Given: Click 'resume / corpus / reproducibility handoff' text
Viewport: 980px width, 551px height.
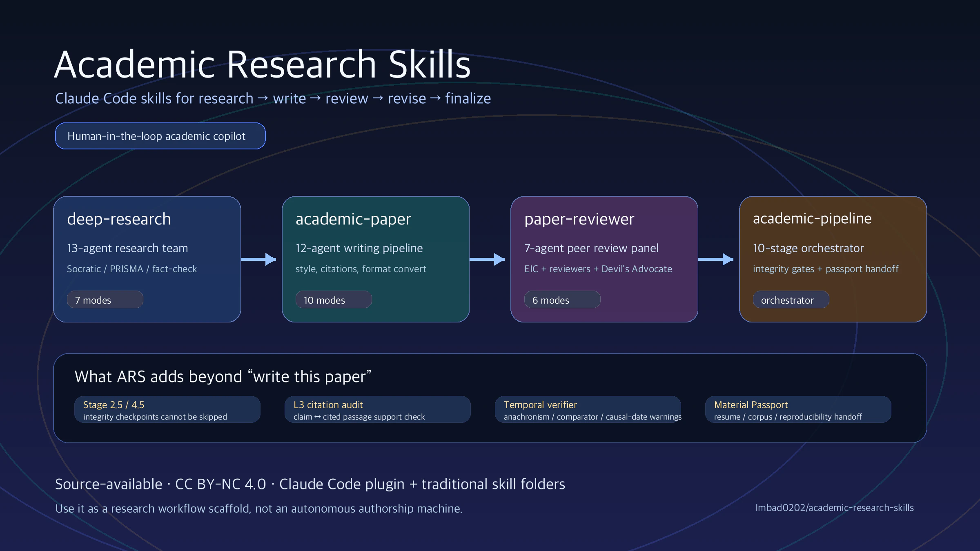Looking at the screenshot, I should [788, 417].
